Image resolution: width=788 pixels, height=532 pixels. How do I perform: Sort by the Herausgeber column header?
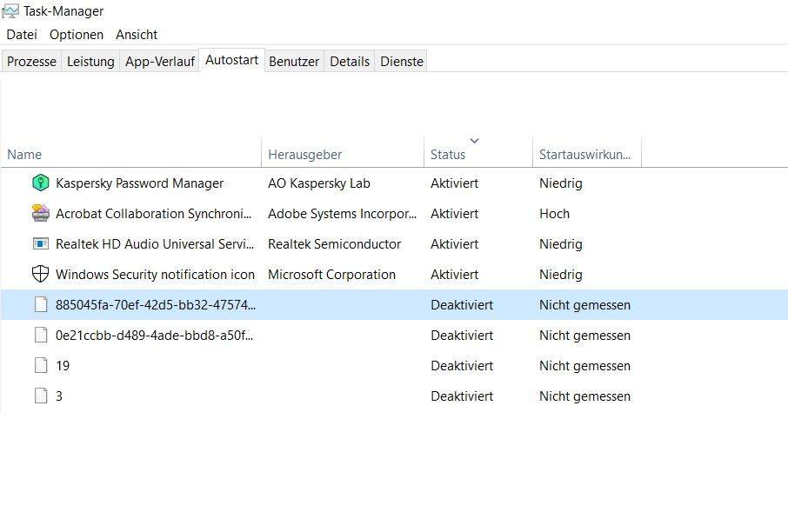click(x=343, y=154)
